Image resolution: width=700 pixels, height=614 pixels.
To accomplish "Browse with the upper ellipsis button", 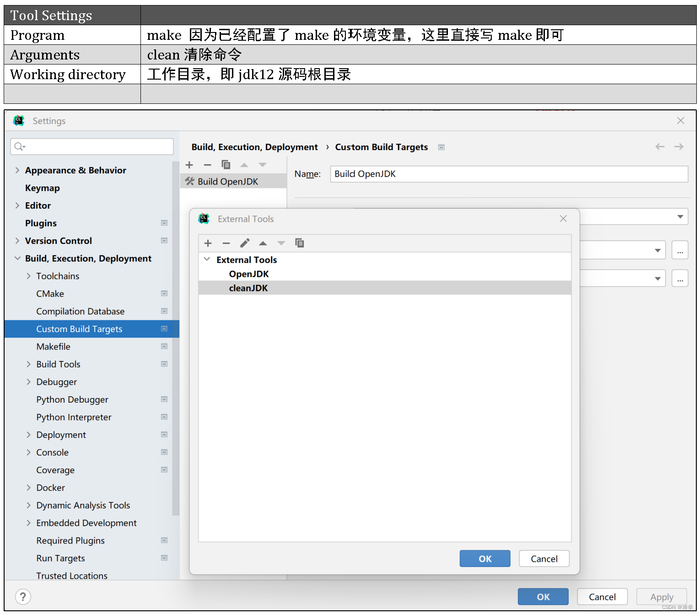I will tap(680, 250).
